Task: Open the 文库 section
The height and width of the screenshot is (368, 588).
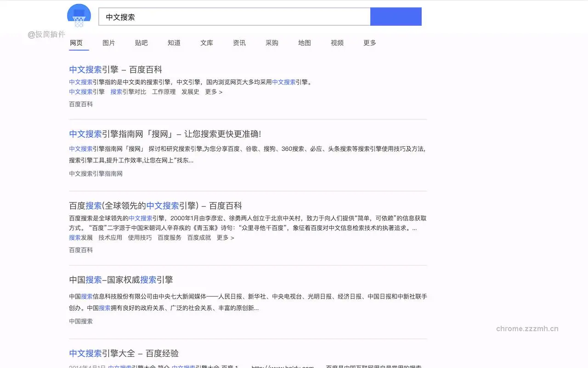Action: point(207,43)
